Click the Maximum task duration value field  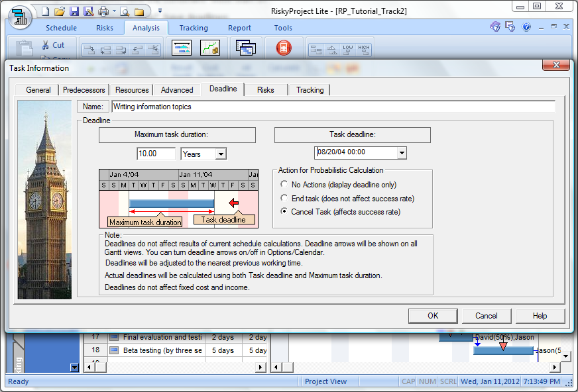[156, 154]
